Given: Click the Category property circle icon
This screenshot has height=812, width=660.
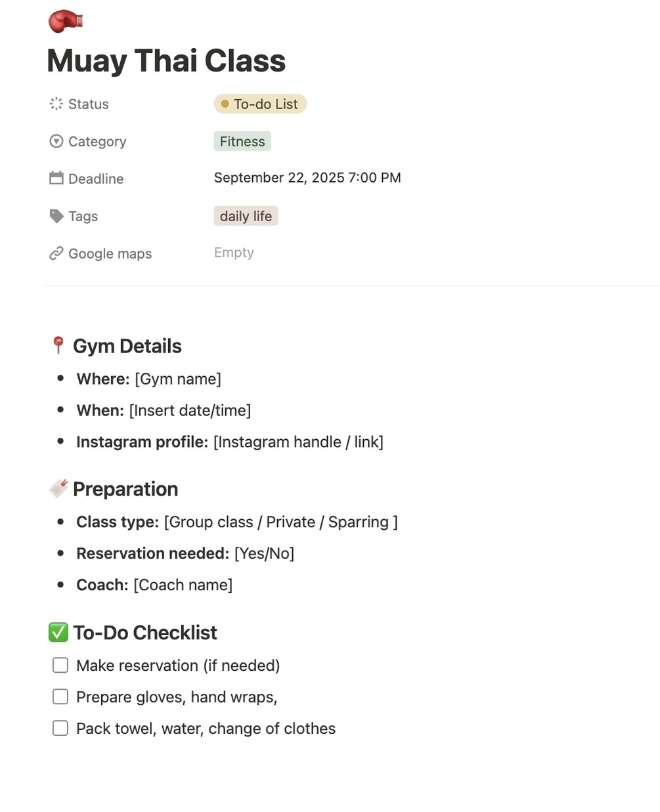Looking at the screenshot, I should pyautogui.click(x=56, y=141).
